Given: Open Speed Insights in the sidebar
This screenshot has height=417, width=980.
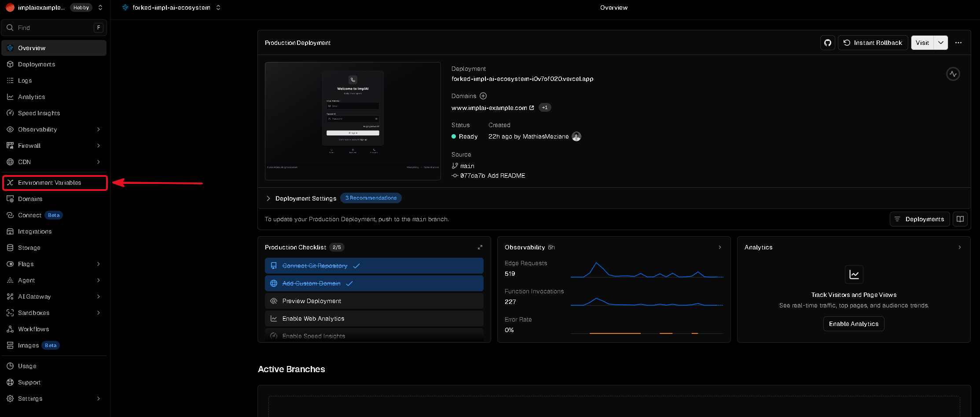Looking at the screenshot, I should (54, 113).
